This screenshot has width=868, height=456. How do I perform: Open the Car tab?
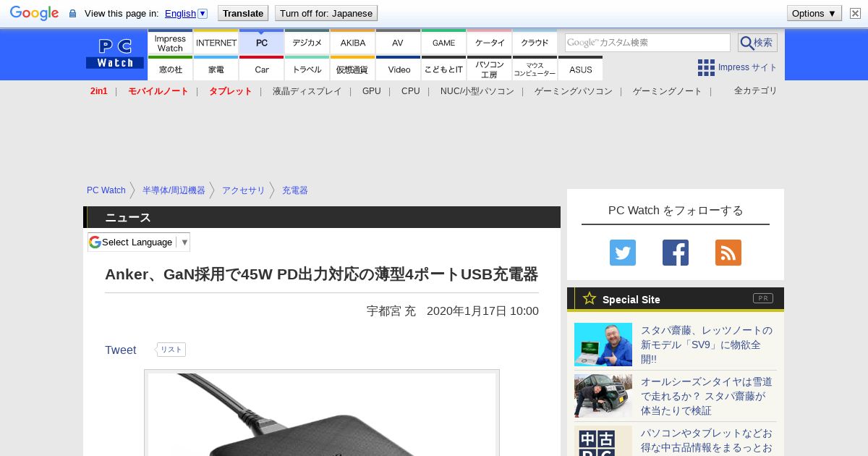click(x=262, y=69)
